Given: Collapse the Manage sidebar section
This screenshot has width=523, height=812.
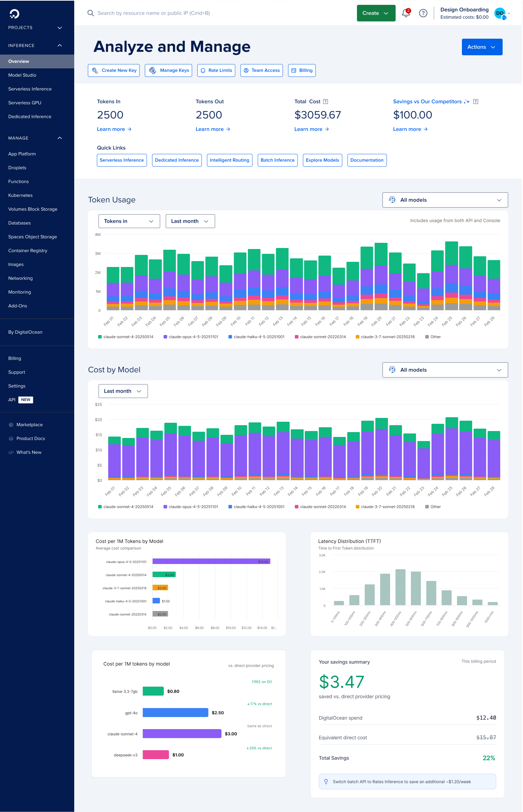Looking at the screenshot, I should (60, 138).
